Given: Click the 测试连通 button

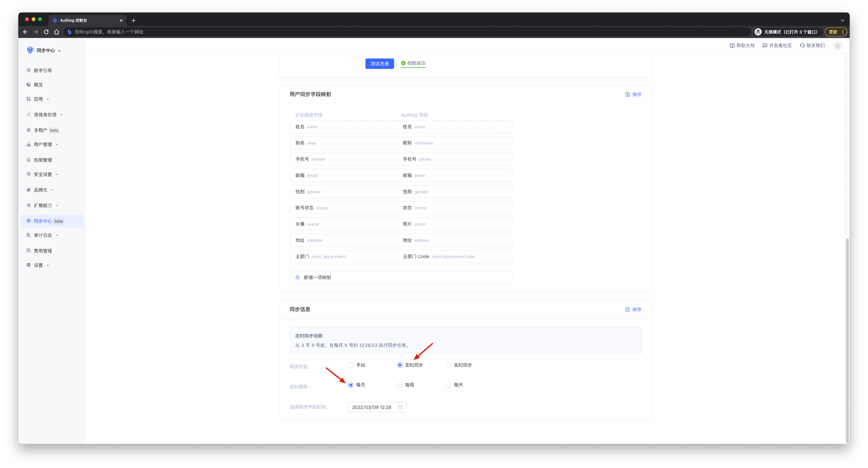Looking at the screenshot, I should pyautogui.click(x=379, y=64).
